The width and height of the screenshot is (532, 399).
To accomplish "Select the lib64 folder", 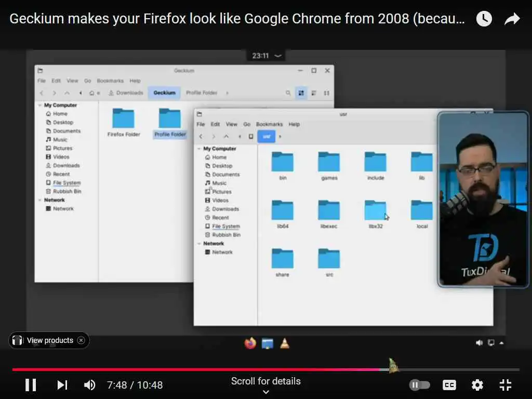I will coord(283,215).
